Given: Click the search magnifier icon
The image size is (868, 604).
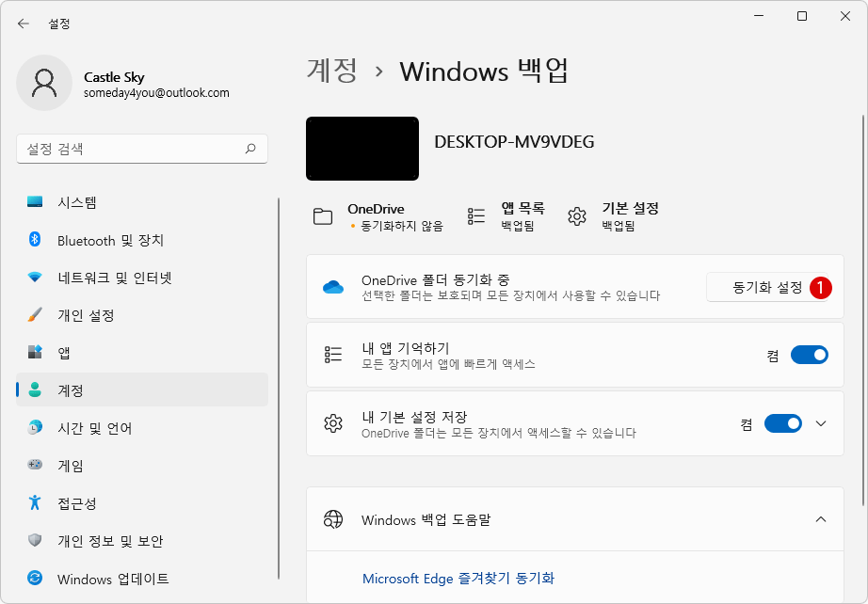Looking at the screenshot, I should tap(250, 149).
